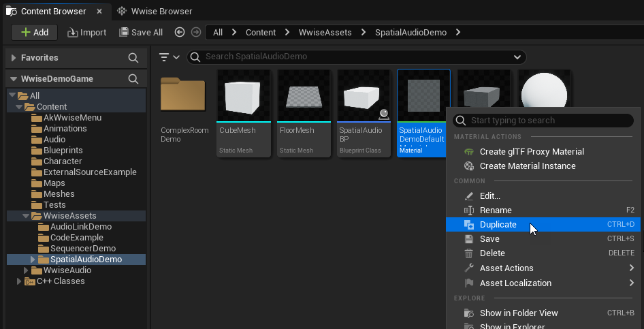
Task: Select the Blueprints folder in tree
Action: (x=63, y=151)
